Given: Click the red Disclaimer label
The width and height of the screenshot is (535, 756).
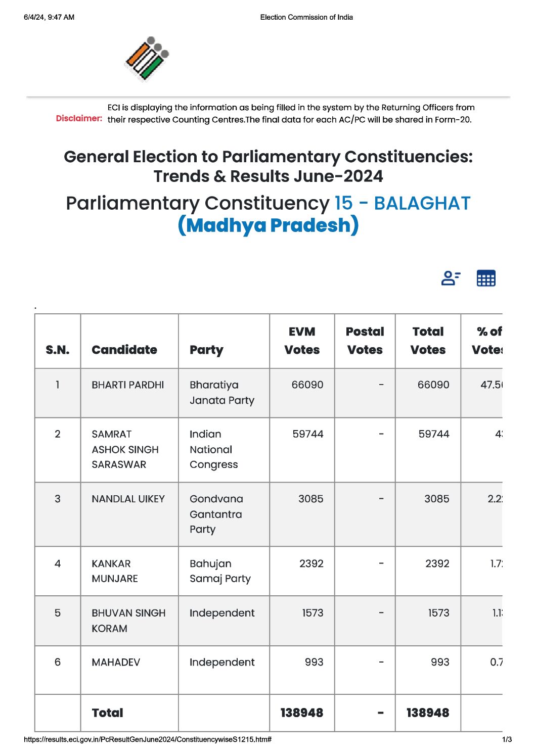Looking at the screenshot, I should pos(79,118).
